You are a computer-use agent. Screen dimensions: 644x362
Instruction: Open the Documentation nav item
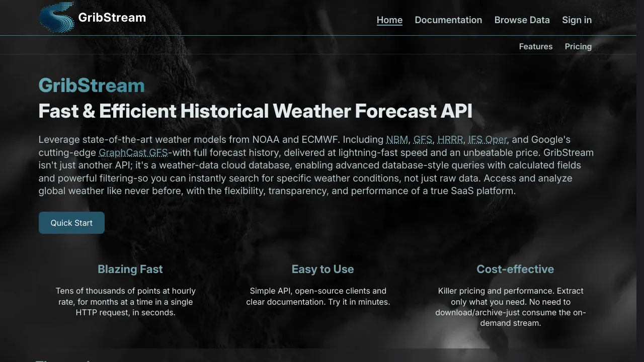(448, 20)
